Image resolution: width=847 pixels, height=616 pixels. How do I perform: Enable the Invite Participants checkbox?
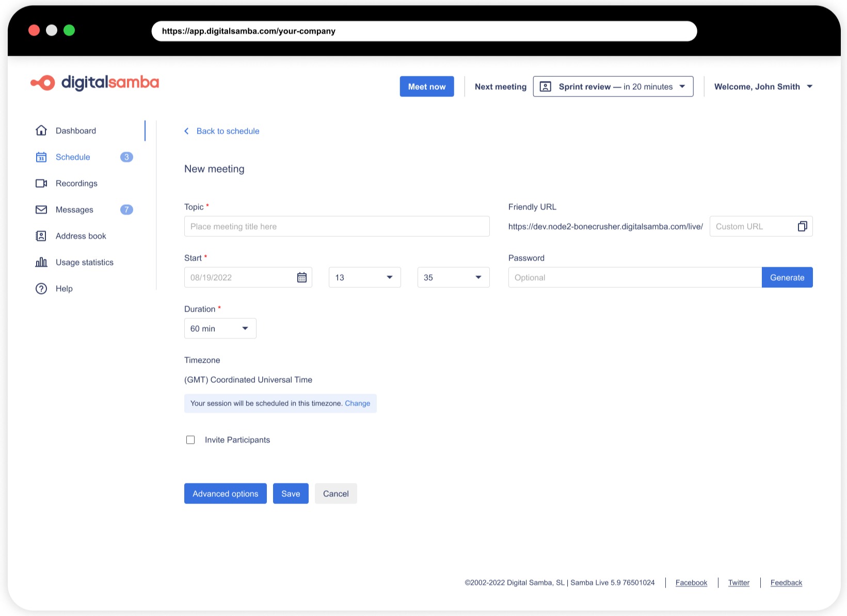190,440
